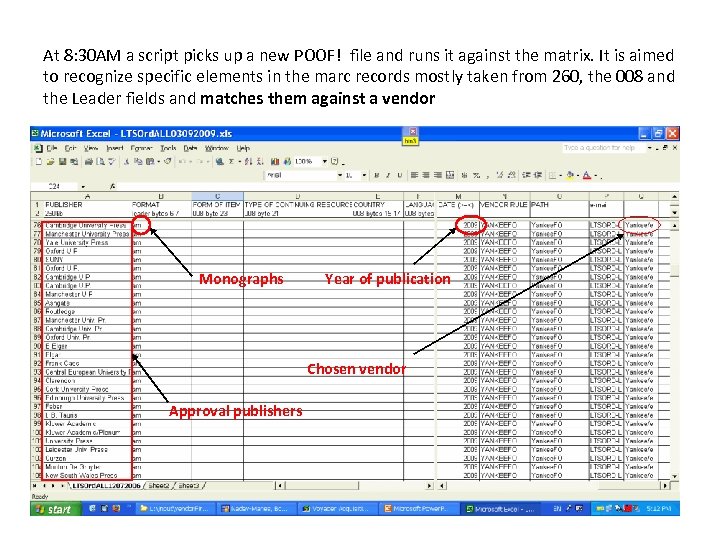Open the Borders dropdown arrow
Image resolution: width=720 pixels, height=540 pixels.
[561, 175]
